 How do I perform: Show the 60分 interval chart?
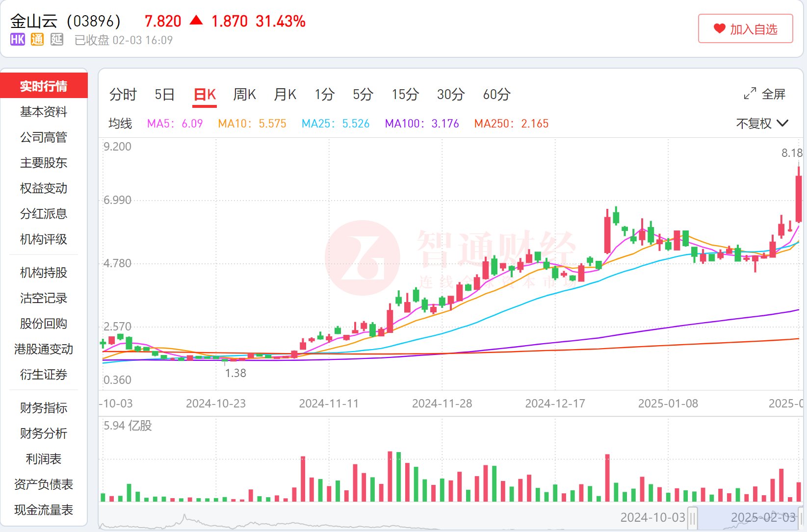coord(496,94)
